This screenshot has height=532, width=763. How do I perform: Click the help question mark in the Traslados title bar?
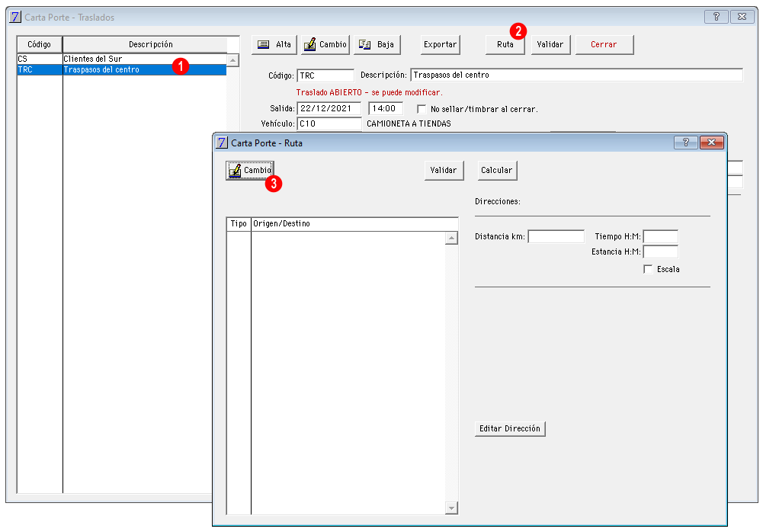(717, 17)
